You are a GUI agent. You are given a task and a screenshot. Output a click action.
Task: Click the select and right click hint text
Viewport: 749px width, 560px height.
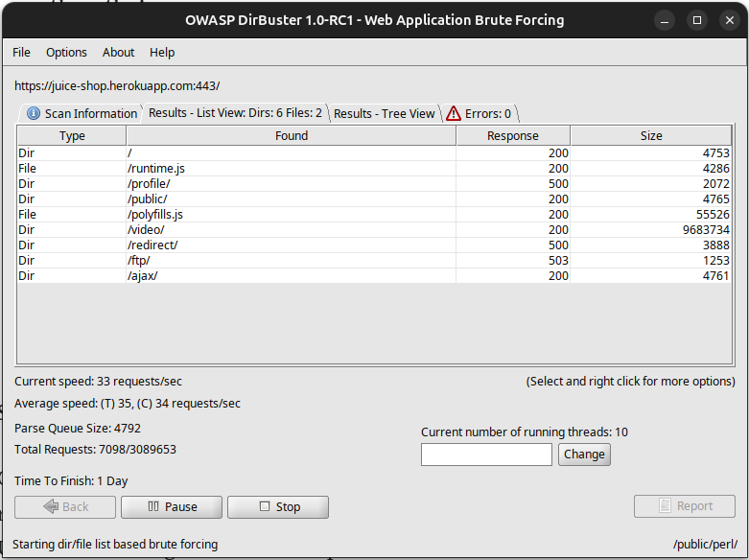coord(630,381)
